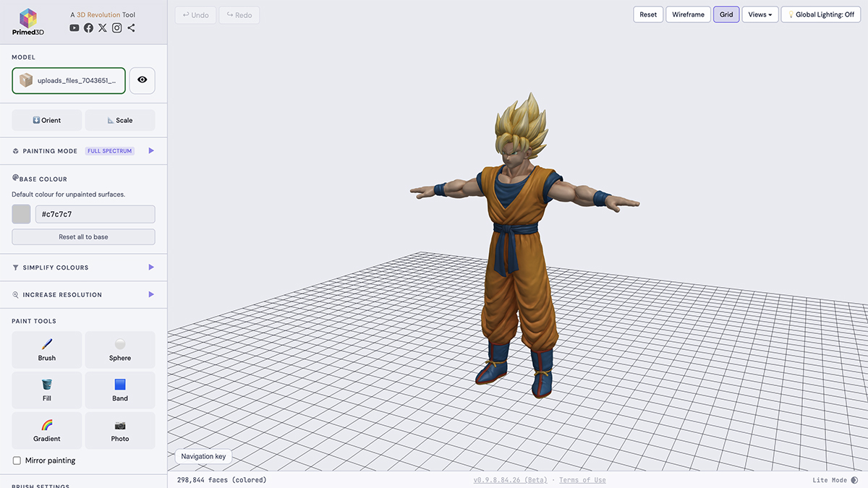
Task: Click the Undo button
Action: (196, 14)
